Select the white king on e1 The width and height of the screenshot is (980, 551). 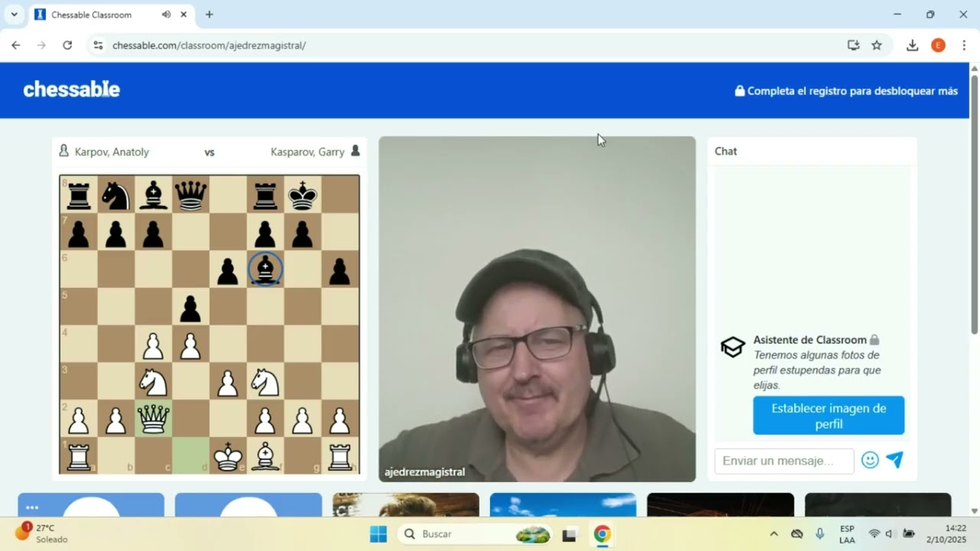pos(228,457)
